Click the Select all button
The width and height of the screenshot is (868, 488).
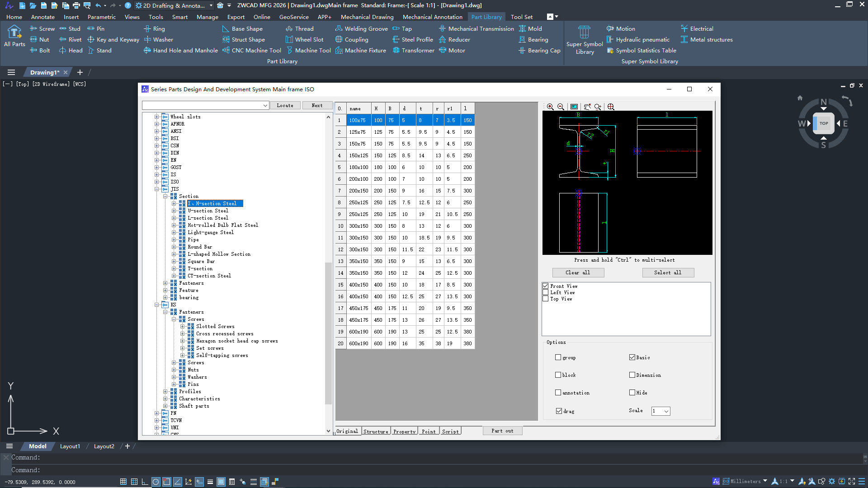[667, 272]
